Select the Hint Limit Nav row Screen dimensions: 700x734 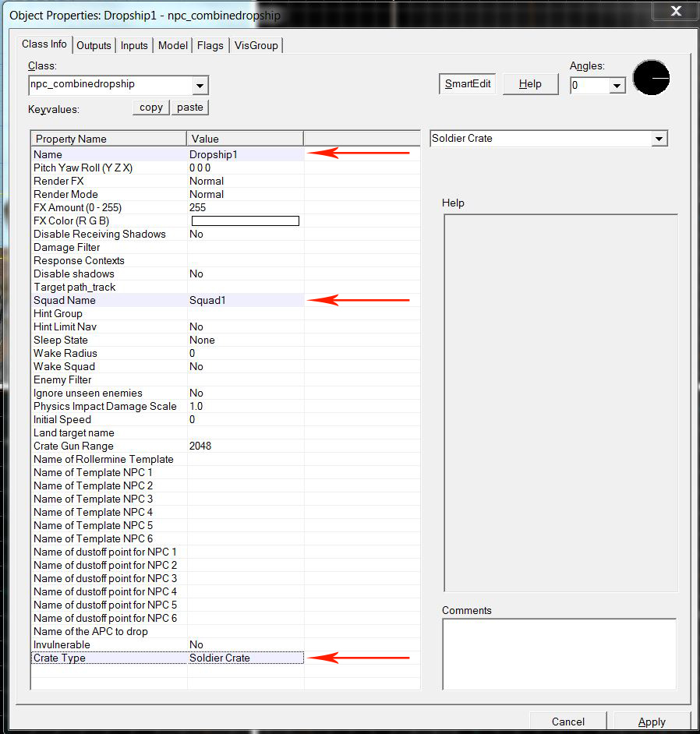[x=168, y=326]
